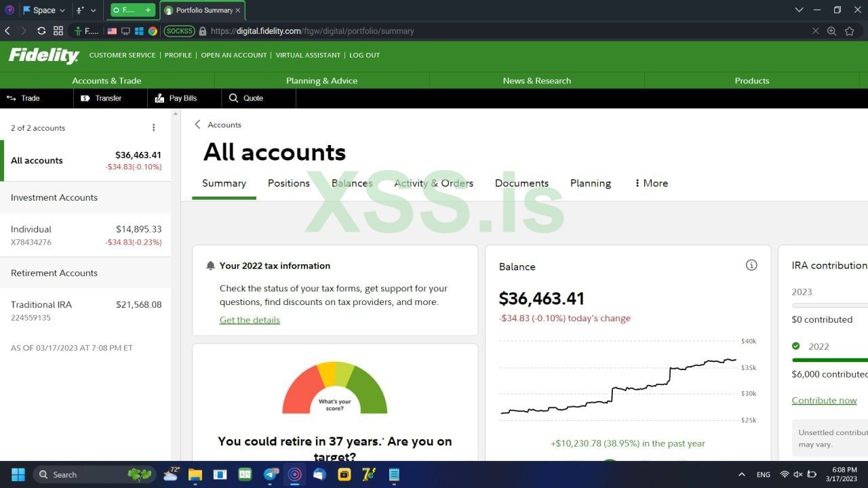
Task: Click the Log Out link
Action: (x=365, y=56)
